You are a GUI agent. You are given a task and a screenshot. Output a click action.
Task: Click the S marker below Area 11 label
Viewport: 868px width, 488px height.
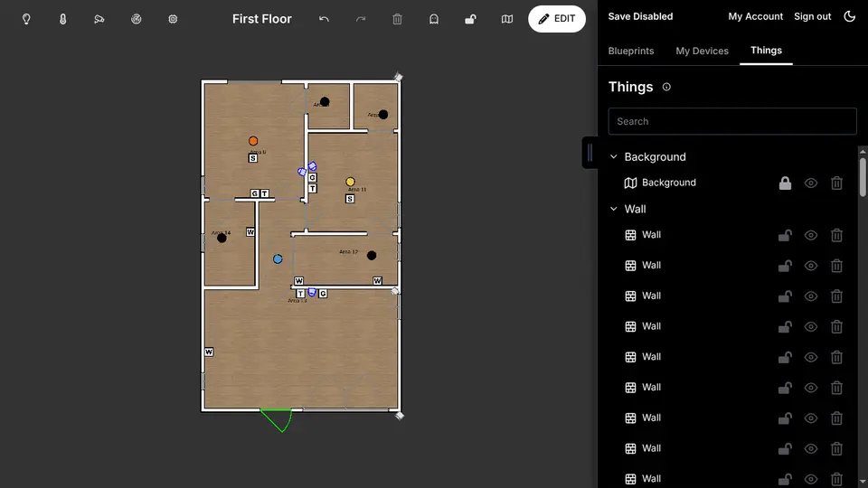pyautogui.click(x=350, y=199)
